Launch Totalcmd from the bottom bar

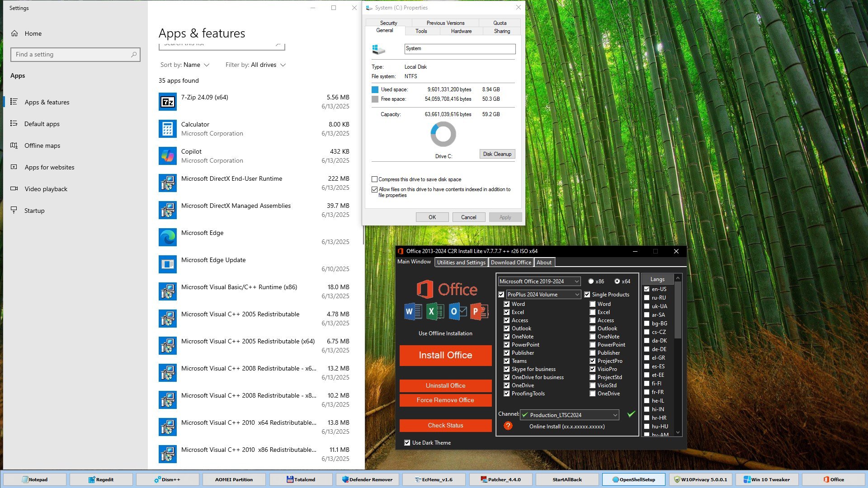click(x=301, y=479)
